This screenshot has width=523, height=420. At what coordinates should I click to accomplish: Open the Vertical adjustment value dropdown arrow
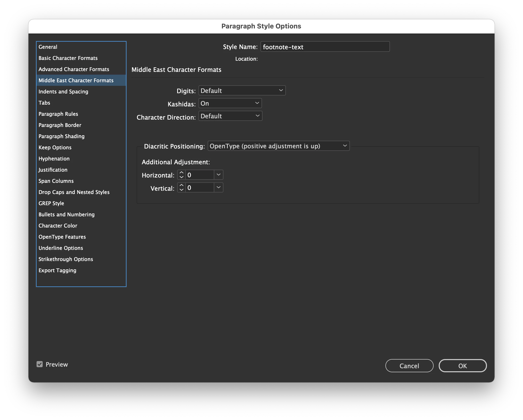[218, 187]
